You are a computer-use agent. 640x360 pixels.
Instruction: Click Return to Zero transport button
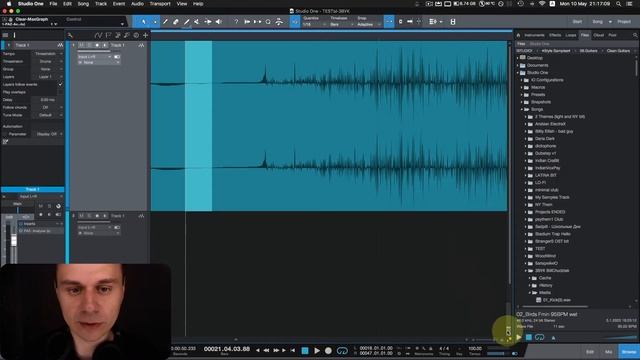coord(293,351)
